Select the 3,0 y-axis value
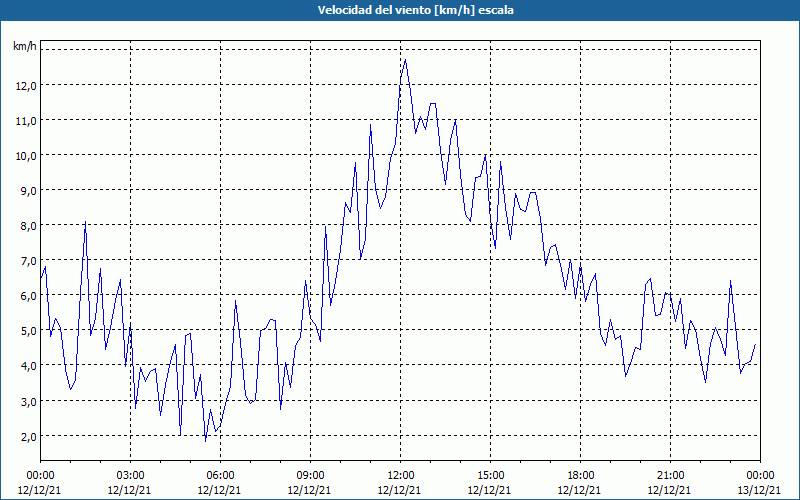 [x=28, y=402]
